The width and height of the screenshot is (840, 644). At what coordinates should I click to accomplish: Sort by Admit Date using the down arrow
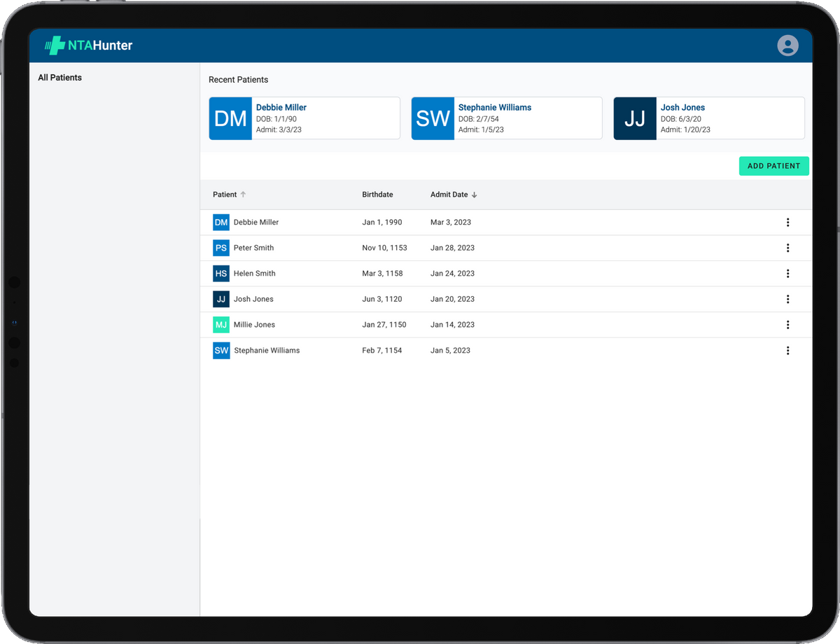coord(474,195)
